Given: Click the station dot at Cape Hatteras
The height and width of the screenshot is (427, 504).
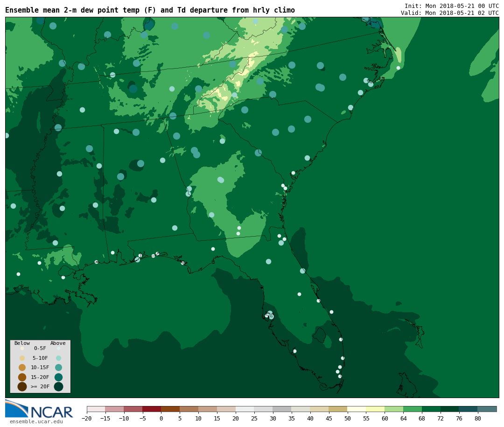Looking at the screenshot, I should pos(398,68).
